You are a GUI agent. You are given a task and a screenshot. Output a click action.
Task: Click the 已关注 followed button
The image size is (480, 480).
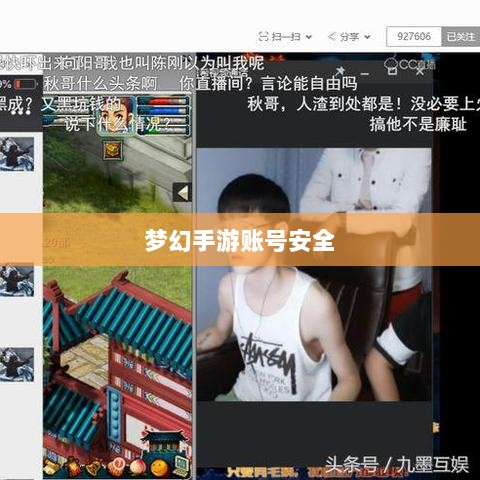(461, 36)
